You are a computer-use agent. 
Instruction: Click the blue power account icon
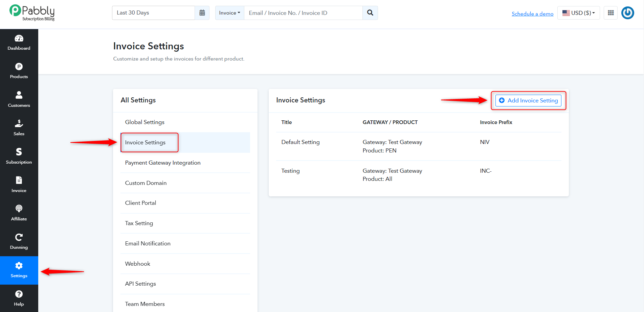click(x=628, y=13)
